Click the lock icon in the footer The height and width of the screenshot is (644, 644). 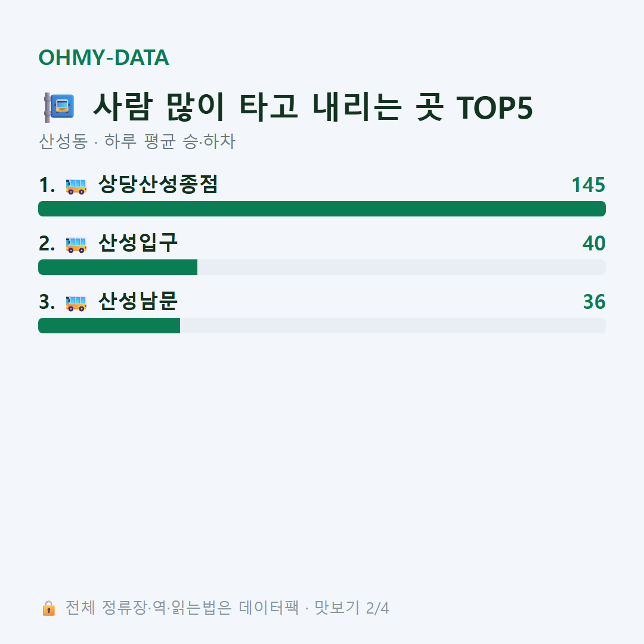[x=48, y=608]
